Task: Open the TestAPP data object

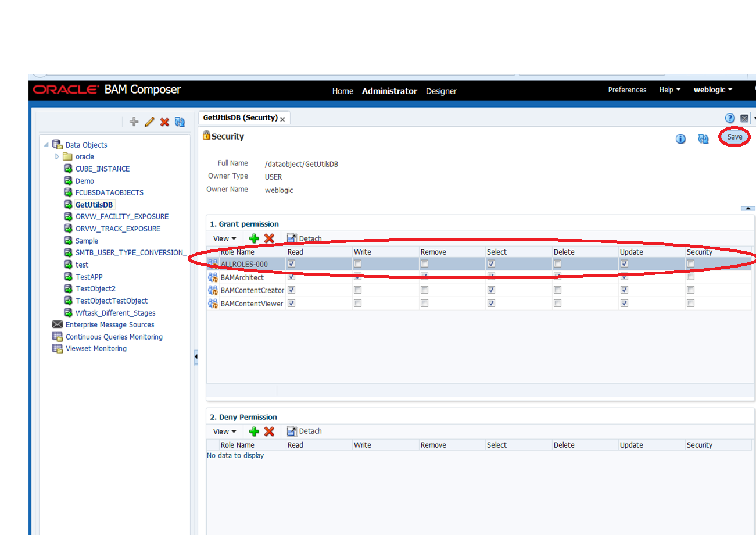Action: pos(89,277)
